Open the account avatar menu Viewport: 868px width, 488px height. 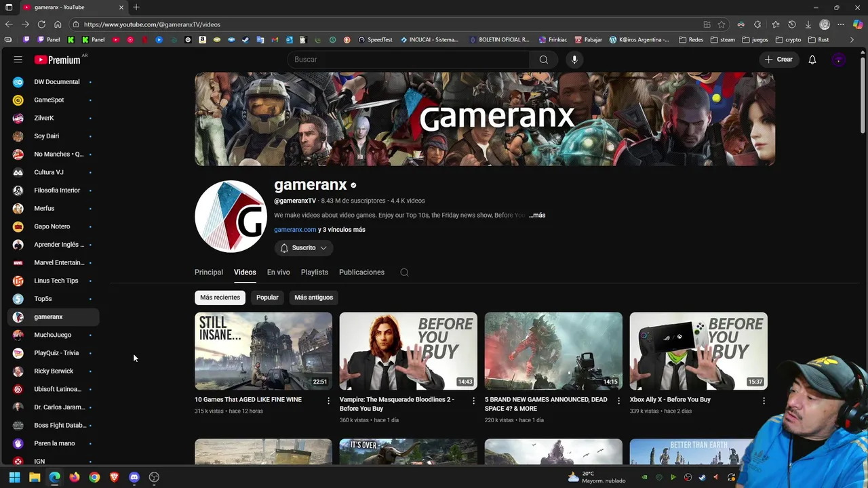point(839,60)
